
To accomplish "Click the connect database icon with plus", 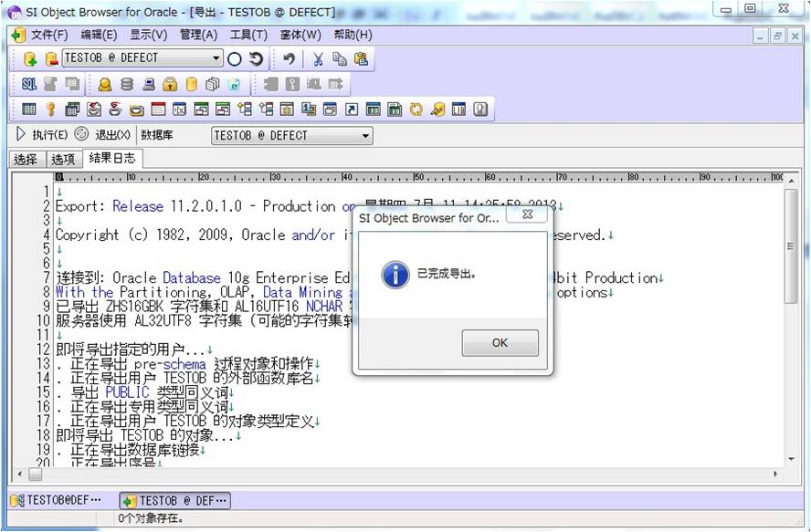I will pos(29,59).
